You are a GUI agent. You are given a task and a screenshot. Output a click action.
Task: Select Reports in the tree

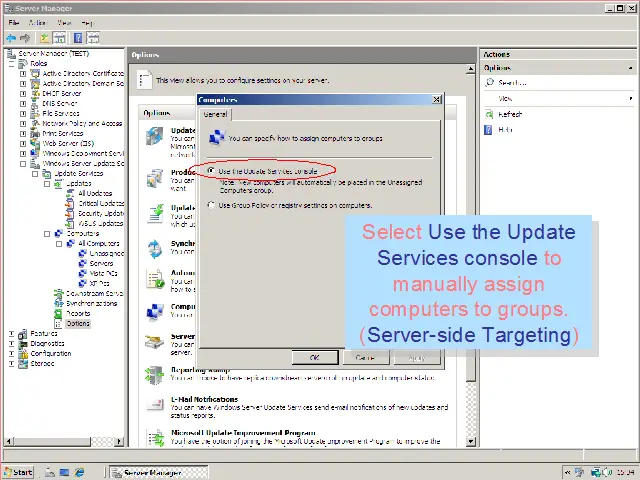[x=78, y=313]
